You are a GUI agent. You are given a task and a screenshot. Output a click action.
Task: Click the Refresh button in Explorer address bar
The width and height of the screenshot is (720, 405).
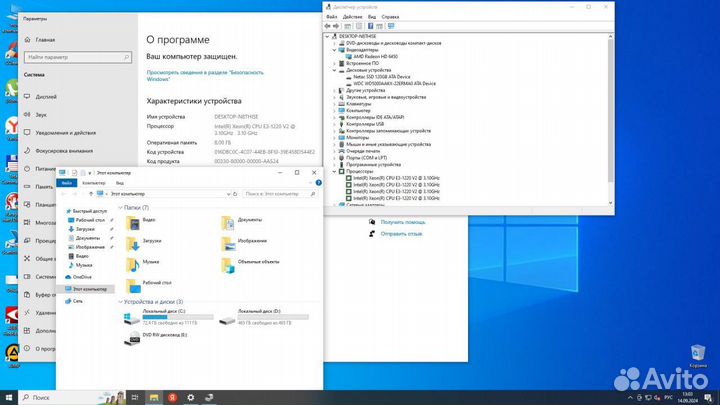pos(235,194)
